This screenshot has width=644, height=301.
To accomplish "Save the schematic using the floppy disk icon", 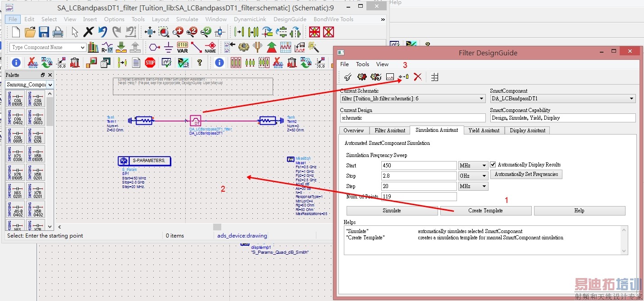I will click(44, 32).
